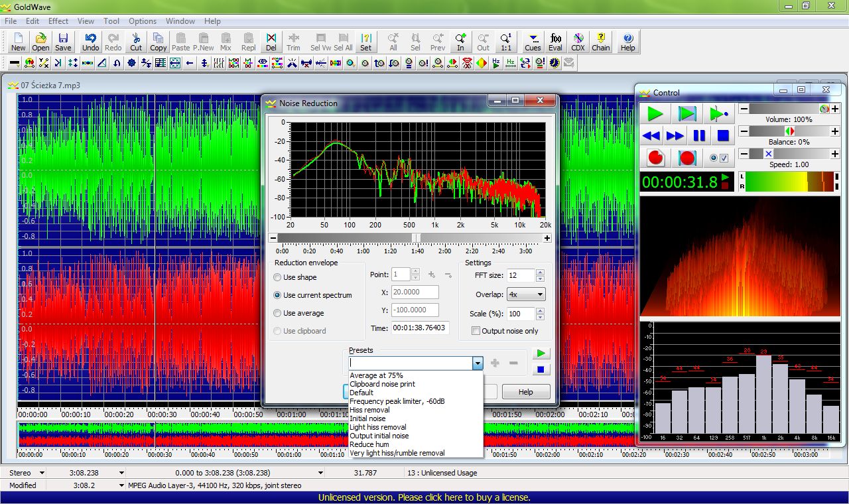The height and width of the screenshot is (504, 849).
Task: Select the Use shape radio button
Action: click(295, 277)
